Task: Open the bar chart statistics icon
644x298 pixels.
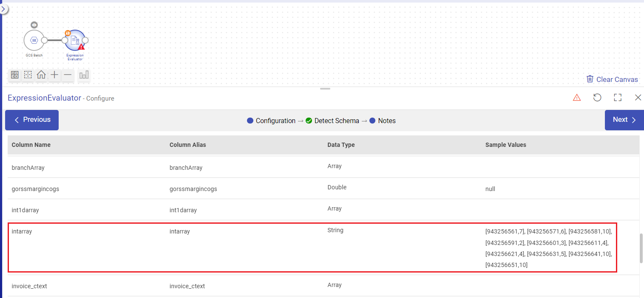Action: [x=84, y=75]
